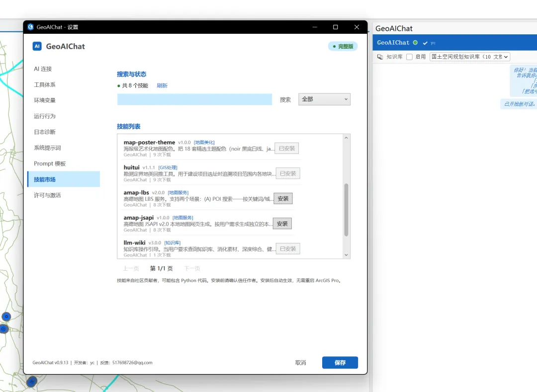Click the 第 1/1 页 page indicator
Screen dimensions: 537x392
[161, 268]
